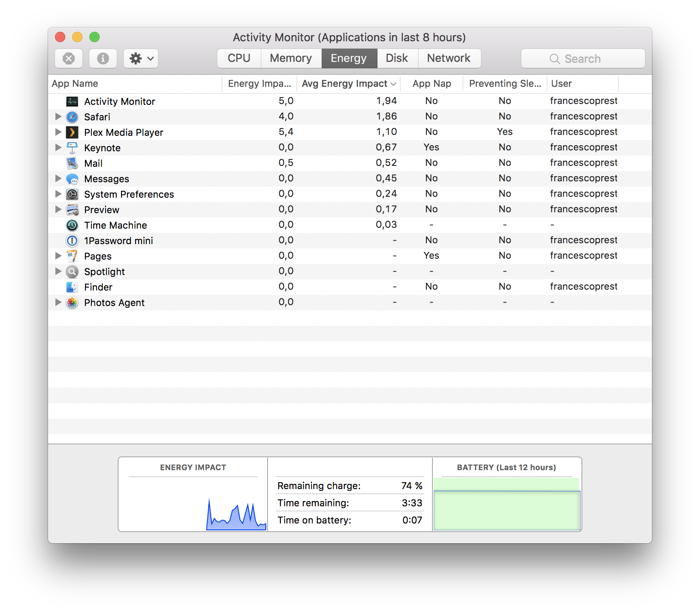Sort by App Name column header
The image size is (700, 612).
pyautogui.click(x=135, y=84)
